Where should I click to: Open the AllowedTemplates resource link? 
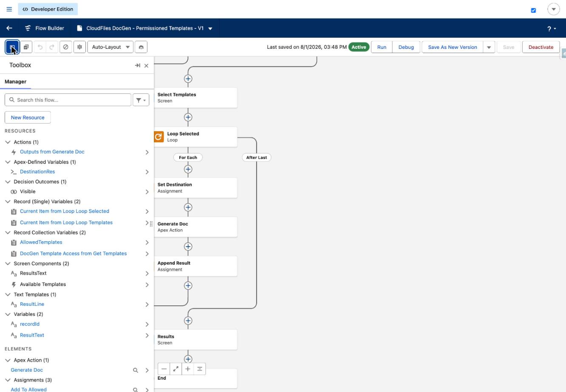click(x=41, y=242)
